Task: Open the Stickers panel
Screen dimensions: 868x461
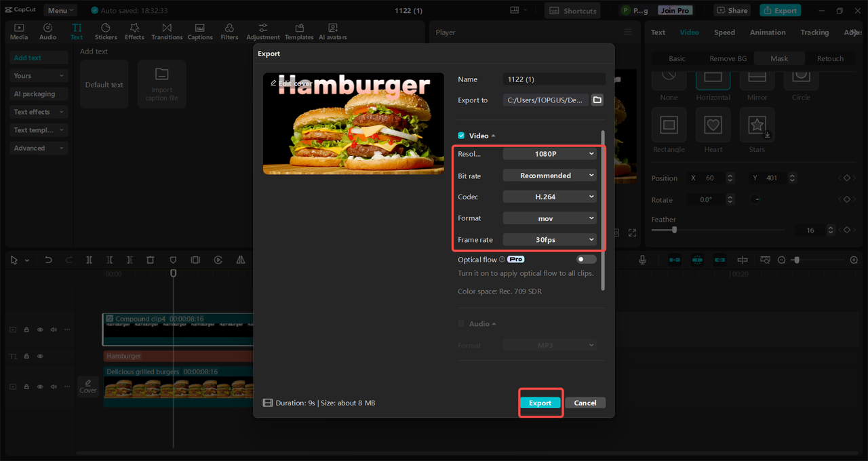Action: pyautogui.click(x=106, y=31)
